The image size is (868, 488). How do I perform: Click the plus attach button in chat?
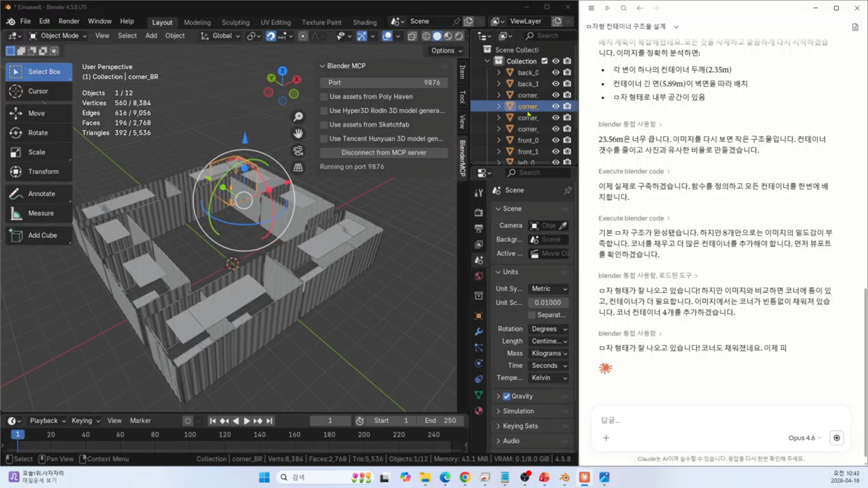coord(606,438)
